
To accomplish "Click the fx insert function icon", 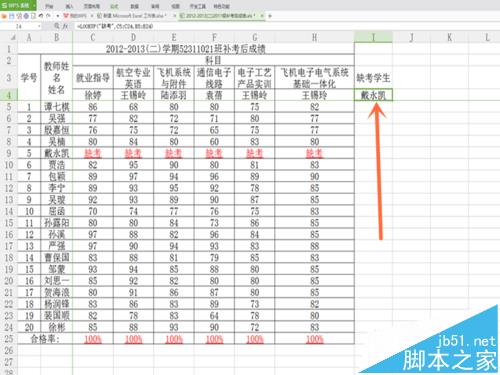I will click(65, 26).
